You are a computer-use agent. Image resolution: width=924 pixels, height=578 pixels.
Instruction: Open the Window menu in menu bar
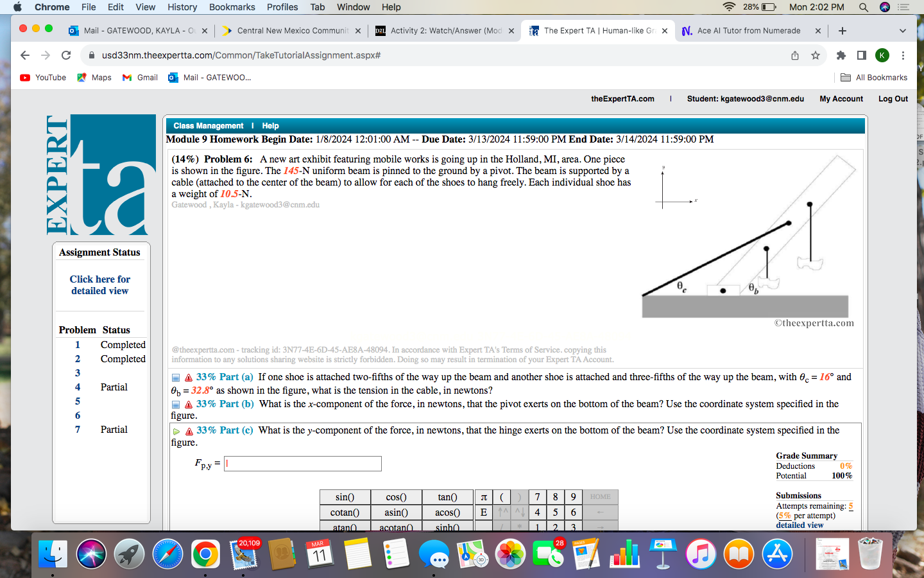[x=354, y=7]
